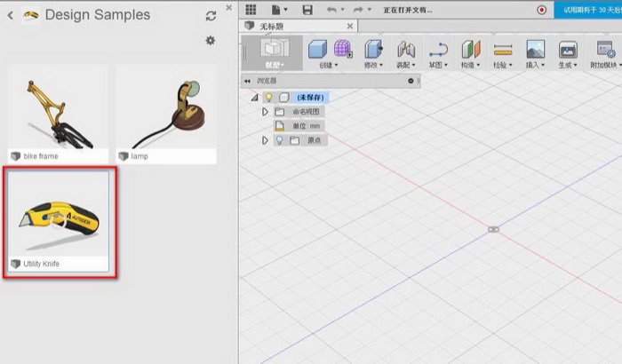Save the document with floppy icon
The image size is (622, 364).
pos(307,10)
